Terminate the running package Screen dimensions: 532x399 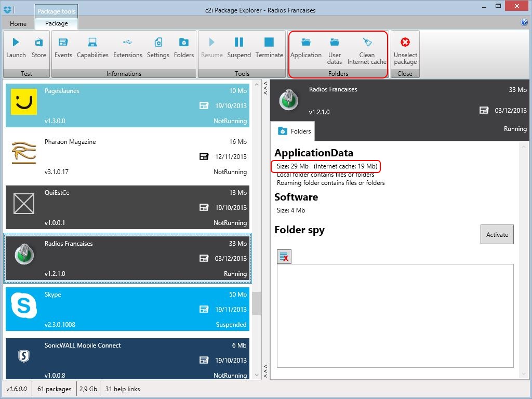tap(269, 48)
